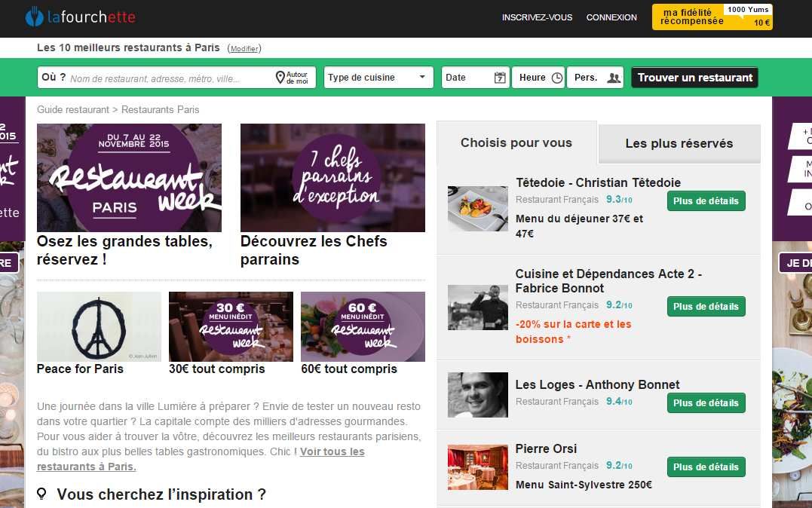Click 'Peace for Paris' caption
This screenshot has height=508, width=812.
tap(80, 369)
